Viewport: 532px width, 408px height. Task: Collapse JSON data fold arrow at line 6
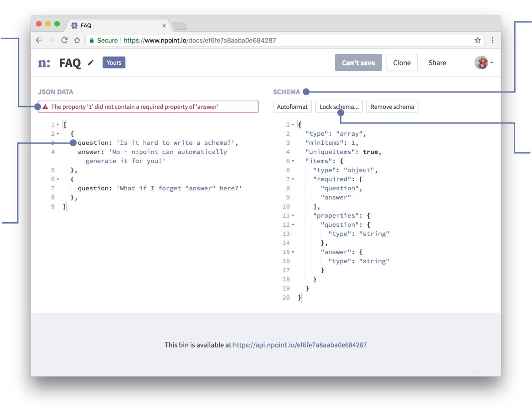click(x=58, y=179)
